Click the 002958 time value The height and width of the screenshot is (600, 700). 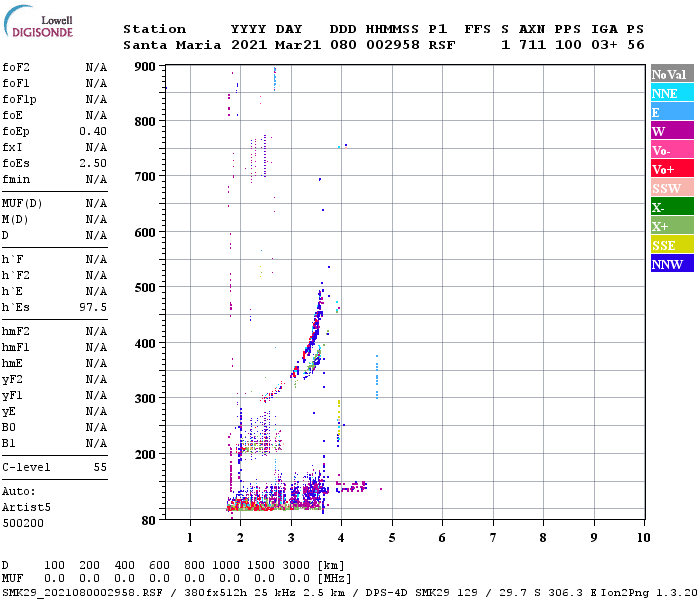(x=393, y=46)
